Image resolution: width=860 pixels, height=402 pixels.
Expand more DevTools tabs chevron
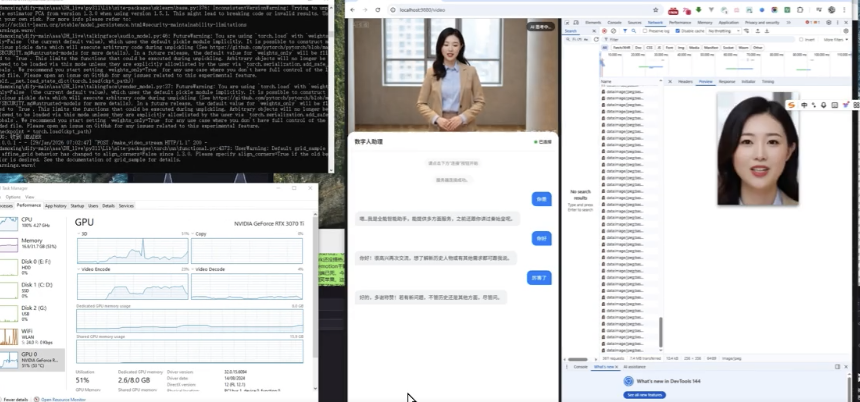pos(788,22)
